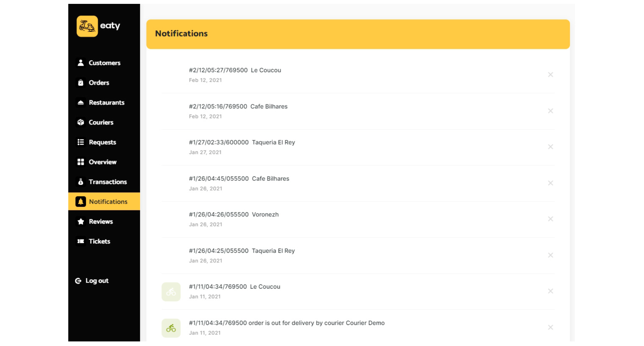Click the eaty brand name
Screen dimensions: 644x346
[110, 26]
